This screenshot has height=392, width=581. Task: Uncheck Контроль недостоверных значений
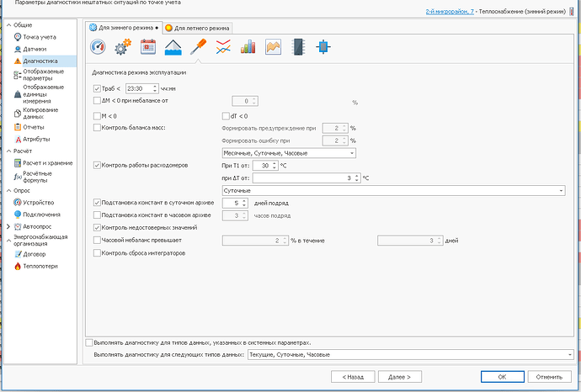click(x=96, y=227)
